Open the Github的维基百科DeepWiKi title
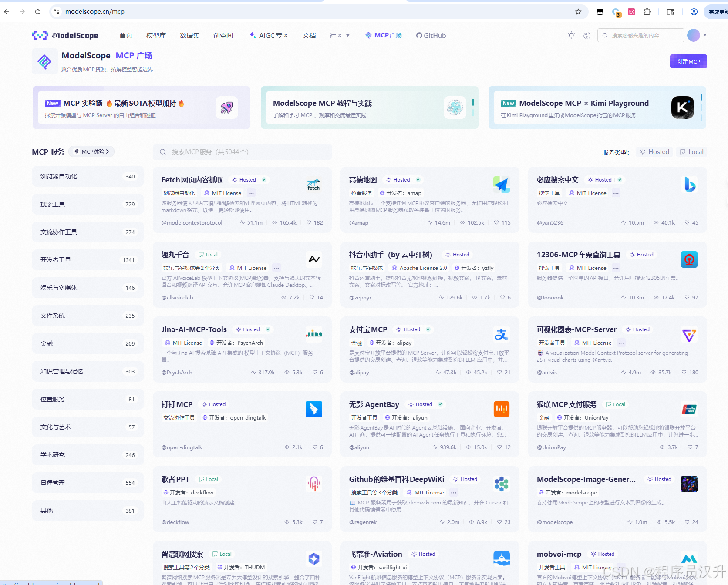728x585 pixels. pos(396,479)
